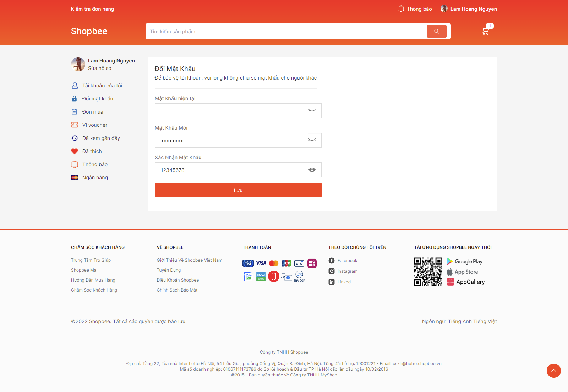Focus the Xác Nhận Mật Khẩu field
This screenshot has height=392, width=568.
(x=238, y=170)
